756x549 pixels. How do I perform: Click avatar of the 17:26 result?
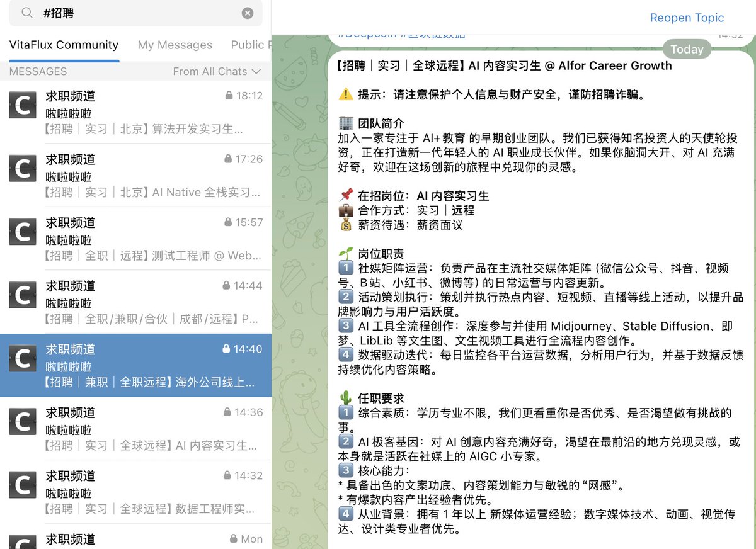click(x=23, y=168)
